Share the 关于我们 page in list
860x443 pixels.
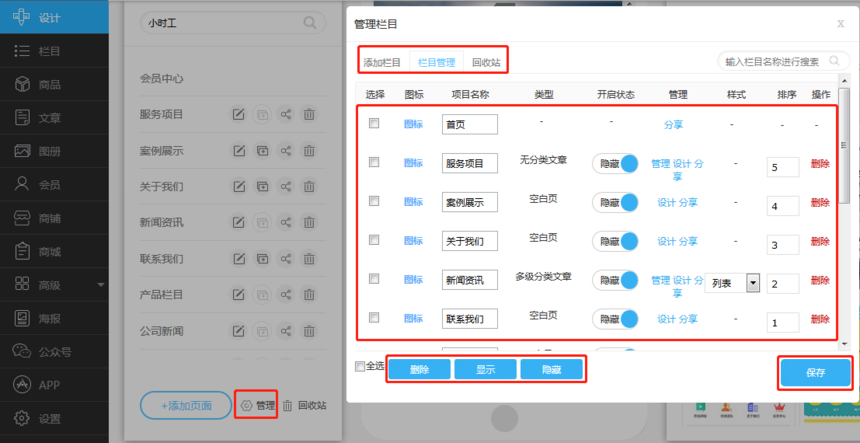tap(286, 186)
